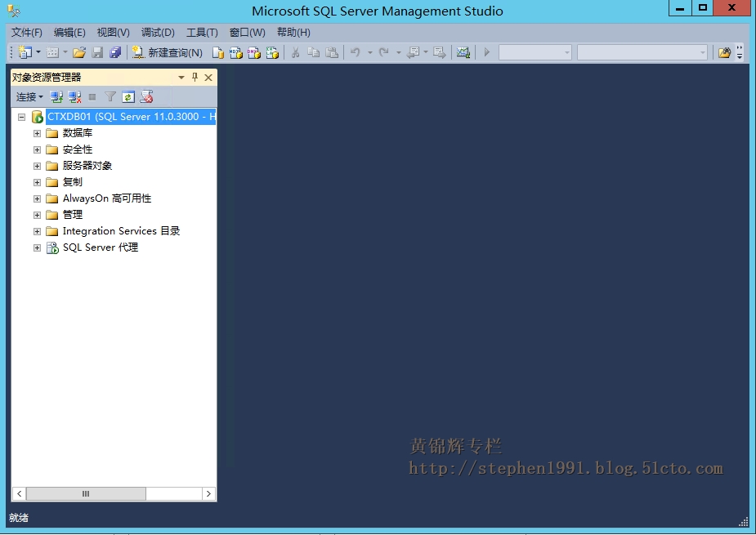756x535 pixels.
Task: Click the New Project toolbar icon
Action: 25,52
